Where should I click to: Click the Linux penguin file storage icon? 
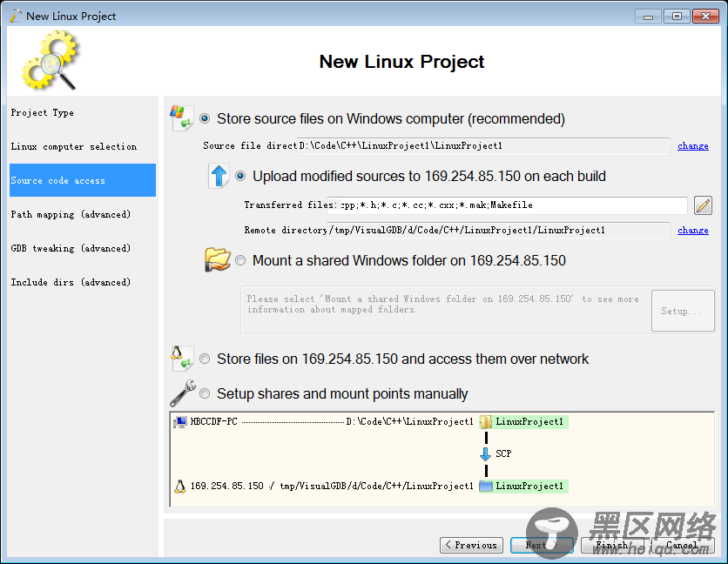tap(181, 358)
